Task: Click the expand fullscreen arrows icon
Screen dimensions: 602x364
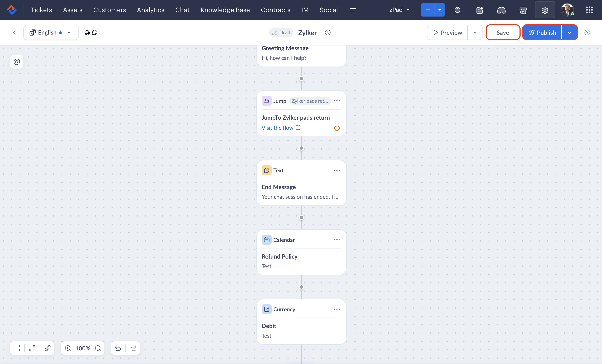Action: pos(32,348)
